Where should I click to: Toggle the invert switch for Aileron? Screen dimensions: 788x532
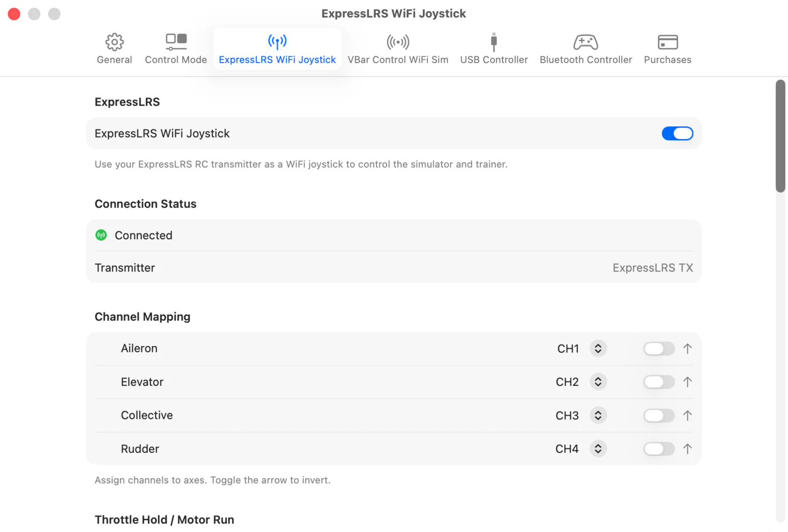659,349
